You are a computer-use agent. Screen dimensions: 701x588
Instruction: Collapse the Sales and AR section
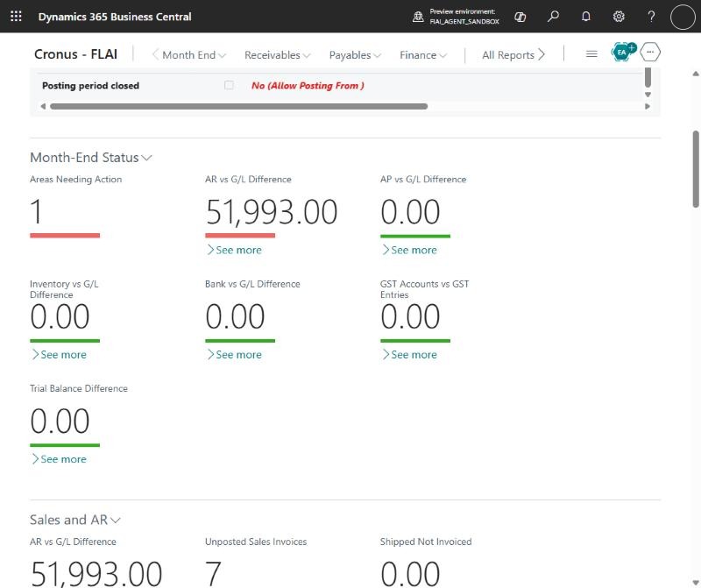coord(75,520)
